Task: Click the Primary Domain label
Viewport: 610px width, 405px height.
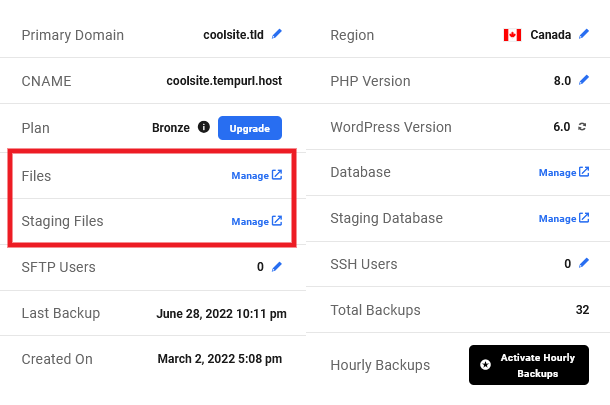Action: [73, 35]
